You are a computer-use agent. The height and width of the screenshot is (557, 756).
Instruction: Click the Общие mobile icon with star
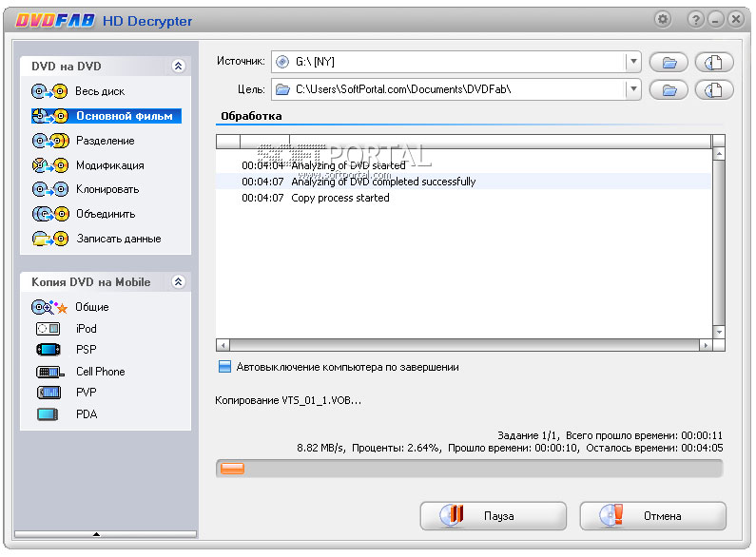coord(49,307)
